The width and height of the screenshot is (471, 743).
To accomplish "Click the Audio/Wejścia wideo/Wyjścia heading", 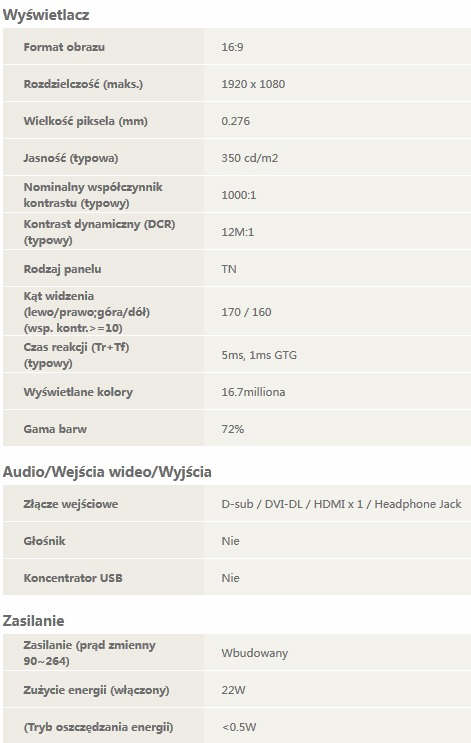I will coord(107,472).
